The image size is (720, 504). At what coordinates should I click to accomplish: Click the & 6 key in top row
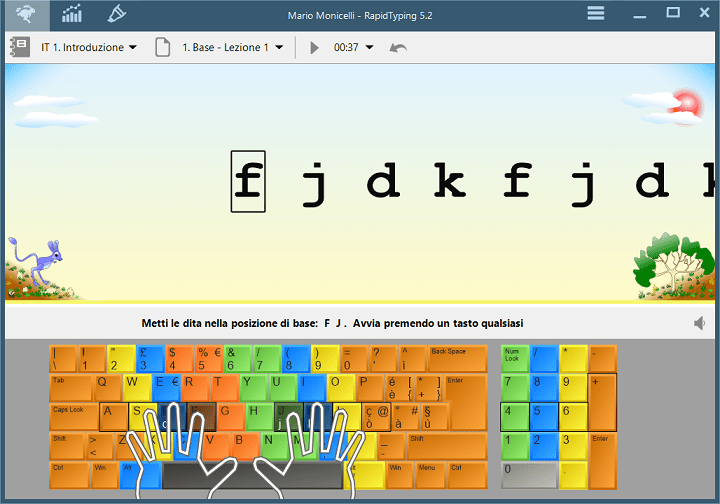point(237,358)
